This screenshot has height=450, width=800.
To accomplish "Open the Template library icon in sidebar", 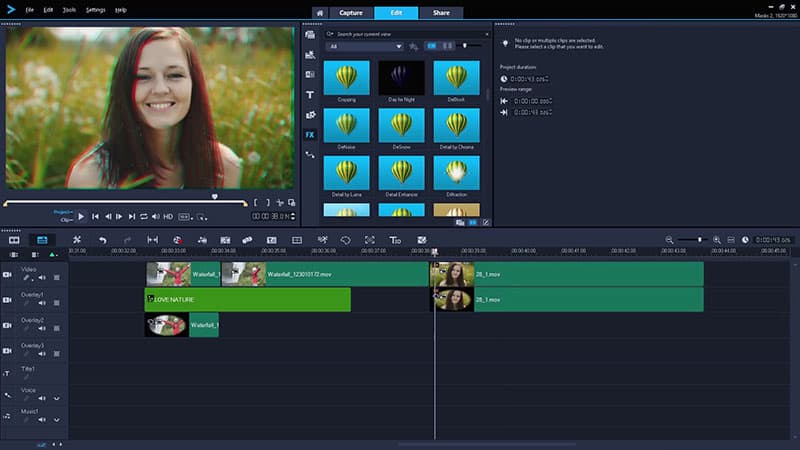I will [x=310, y=55].
